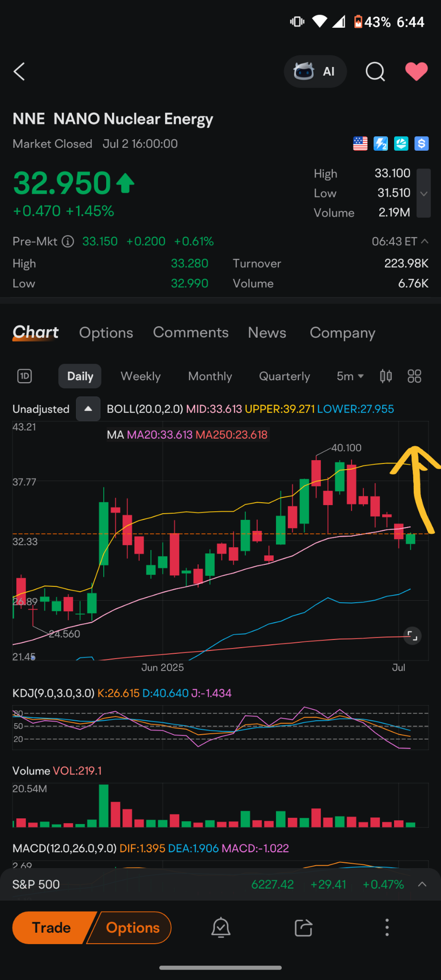Tap the 24.560 low price marker
The height and width of the screenshot is (980, 441).
pyautogui.click(x=65, y=634)
